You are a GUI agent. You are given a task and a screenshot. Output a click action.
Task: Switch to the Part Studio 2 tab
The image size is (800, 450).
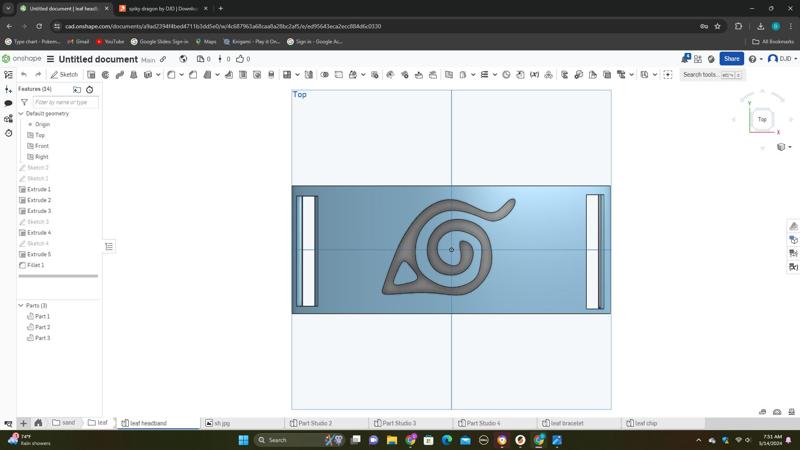315,423
